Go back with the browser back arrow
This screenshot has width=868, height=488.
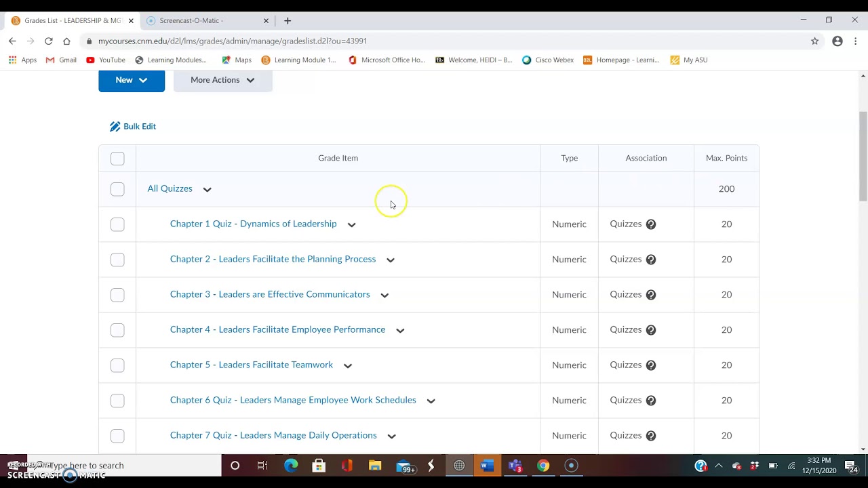coord(12,41)
